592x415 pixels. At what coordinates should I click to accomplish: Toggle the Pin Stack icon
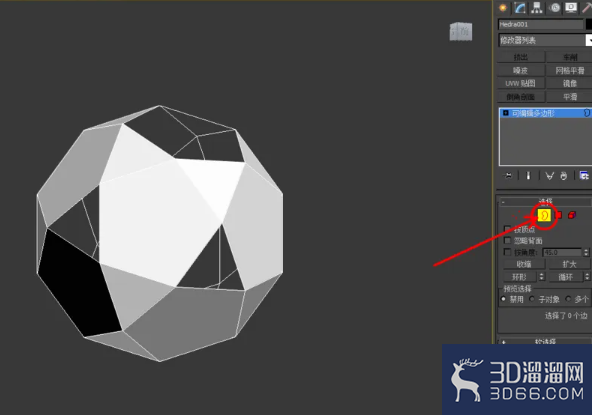pyautogui.click(x=509, y=176)
